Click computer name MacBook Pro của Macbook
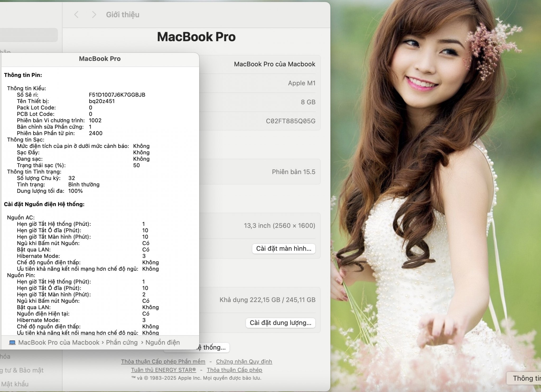 (x=275, y=64)
